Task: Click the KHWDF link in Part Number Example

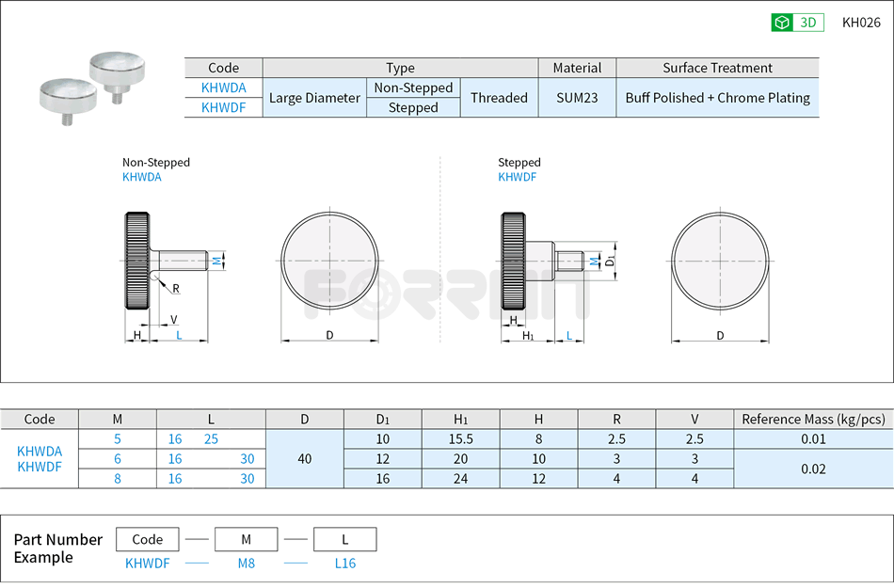Action: 147,564
